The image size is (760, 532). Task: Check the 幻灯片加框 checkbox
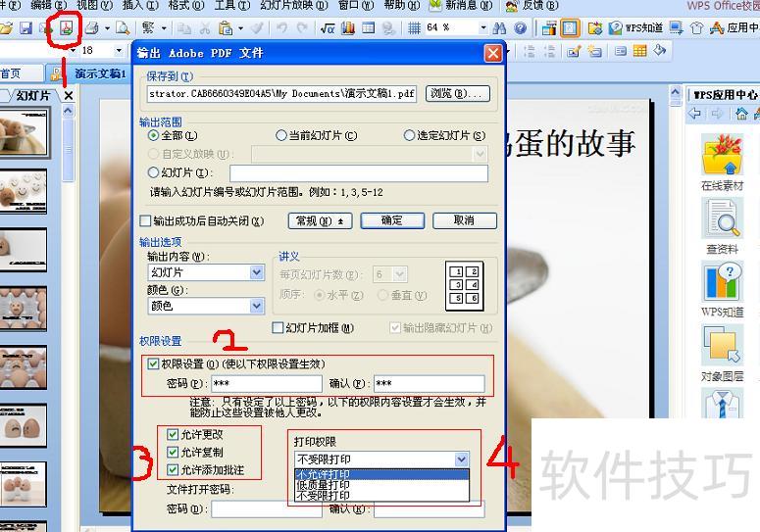click(x=278, y=328)
